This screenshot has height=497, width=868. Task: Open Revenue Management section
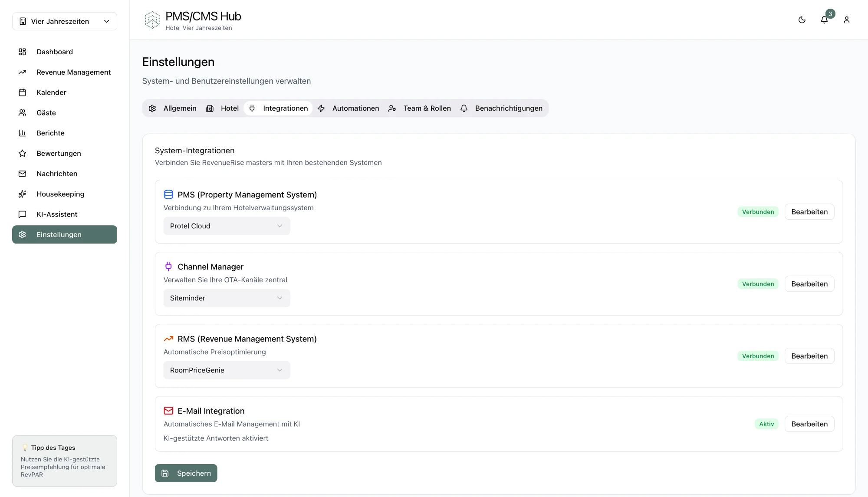[x=73, y=72]
